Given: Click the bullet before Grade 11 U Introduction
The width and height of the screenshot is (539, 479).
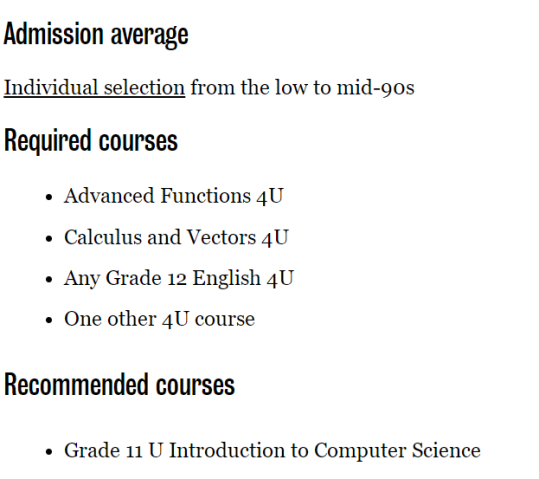Looking at the screenshot, I should [49, 451].
